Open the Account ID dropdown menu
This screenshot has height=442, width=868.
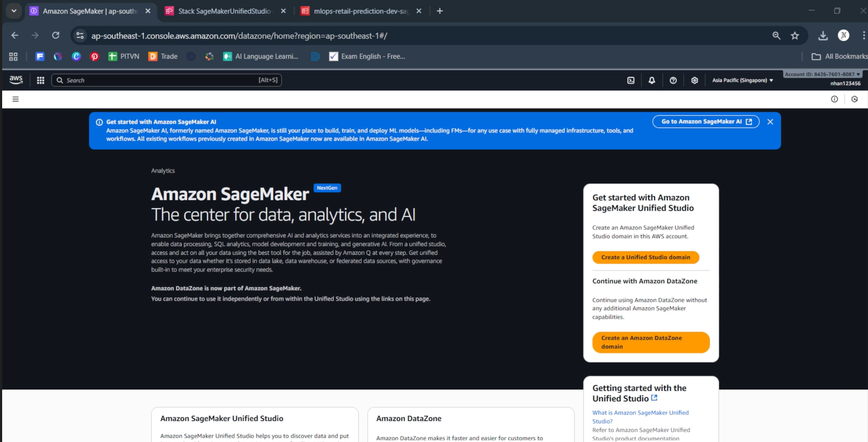pyautogui.click(x=822, y=74)
